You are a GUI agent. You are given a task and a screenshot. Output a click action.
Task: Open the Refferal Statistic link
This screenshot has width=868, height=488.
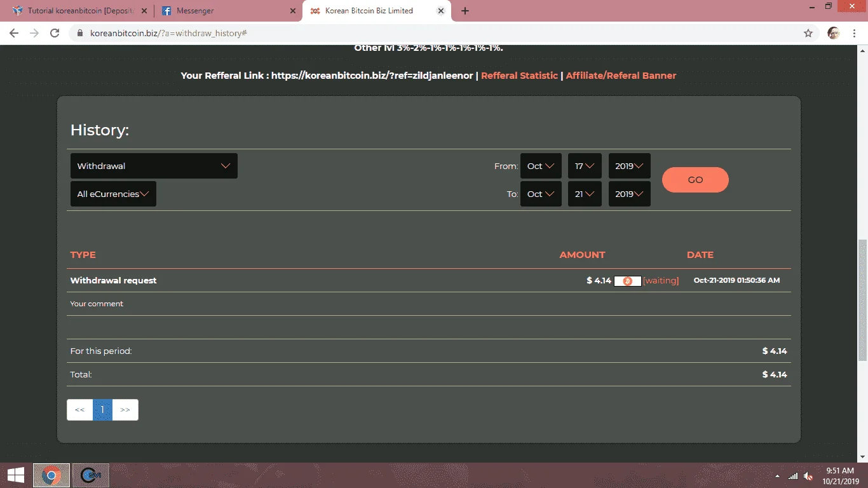coord(519,76)
